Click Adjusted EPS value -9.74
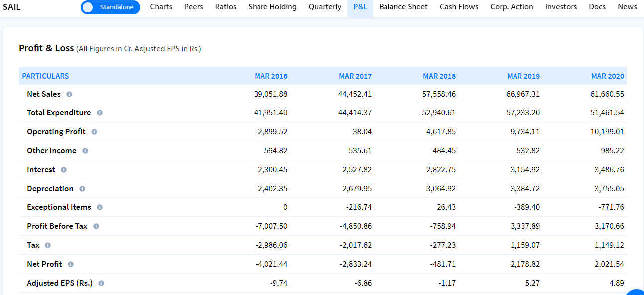644x295 pixels. pos(279,283)
